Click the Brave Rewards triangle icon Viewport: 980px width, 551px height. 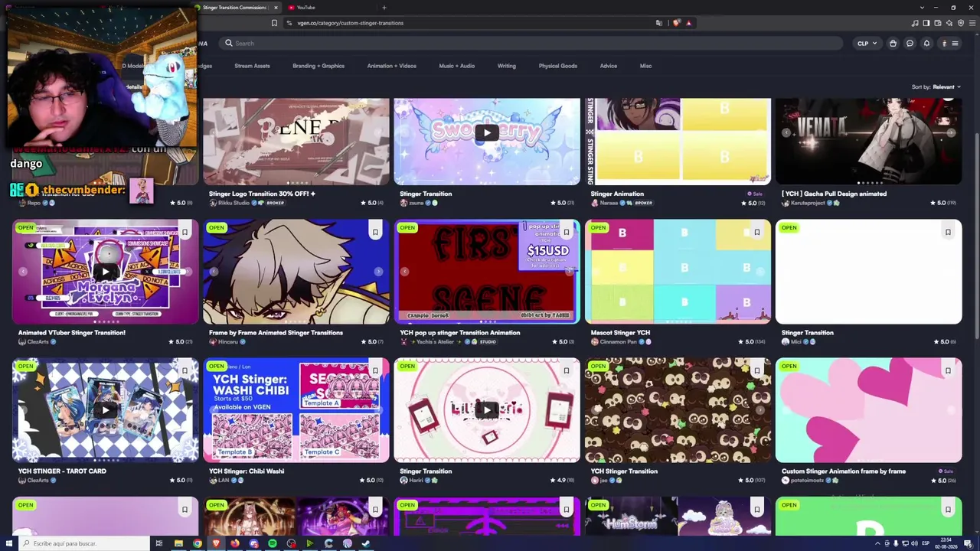[x=688, y=23]
